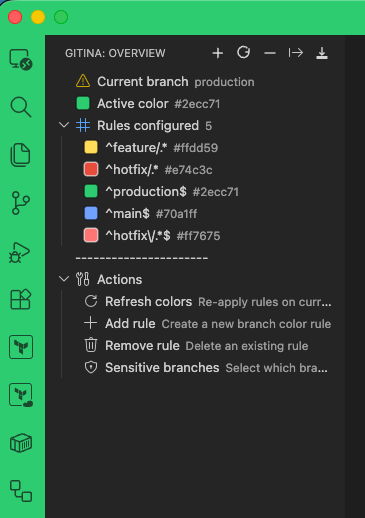Open Remote Explorer in activity bar
365x518 pixels.
pyautogui.click(x=21, y=59)
